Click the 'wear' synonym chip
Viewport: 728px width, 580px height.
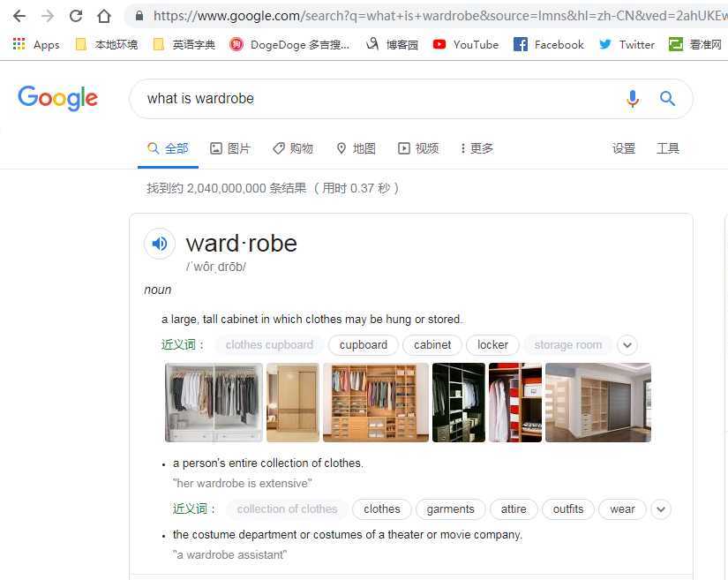click(x=622, y=509)
